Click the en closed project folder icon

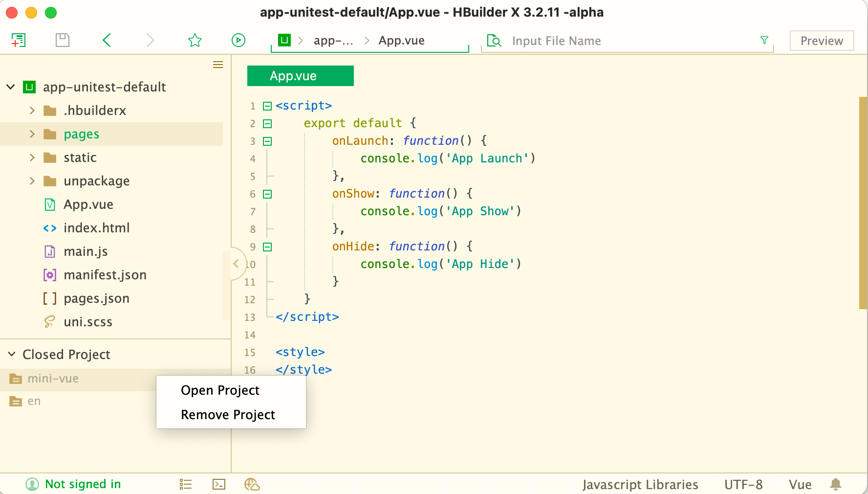pos(16,401)
